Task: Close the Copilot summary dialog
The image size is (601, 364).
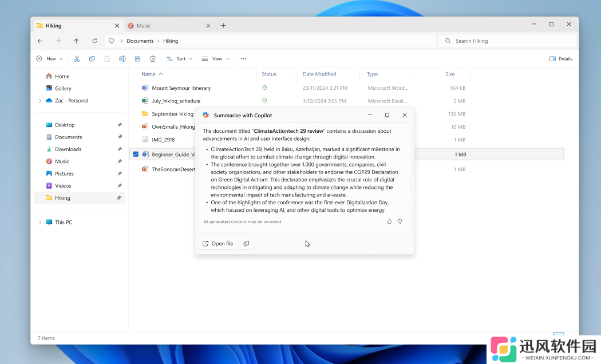Action: click(x=405, y=115)
